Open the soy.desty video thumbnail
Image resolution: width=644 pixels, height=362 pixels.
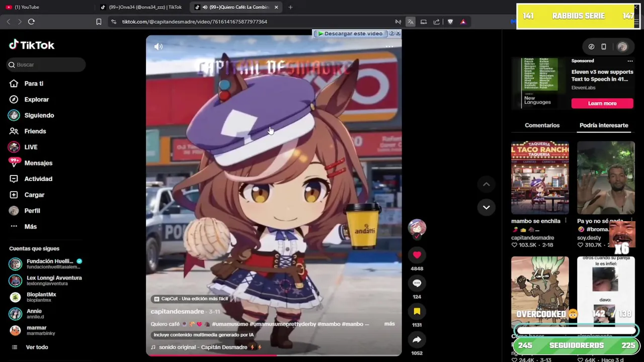point(606,177)
